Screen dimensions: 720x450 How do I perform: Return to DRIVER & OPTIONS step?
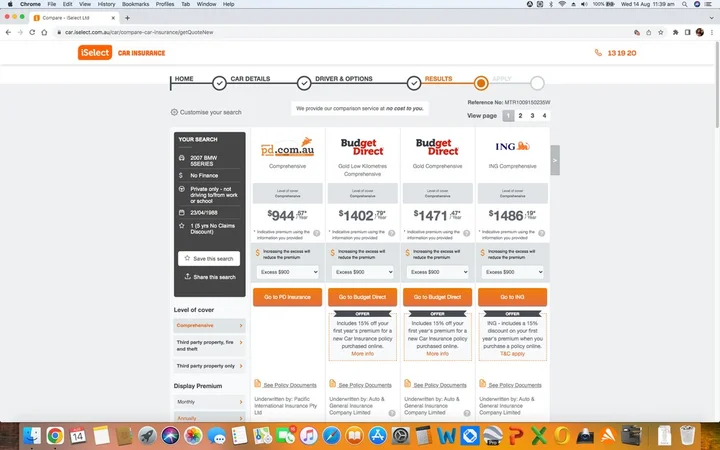click(x=343, y=79)
